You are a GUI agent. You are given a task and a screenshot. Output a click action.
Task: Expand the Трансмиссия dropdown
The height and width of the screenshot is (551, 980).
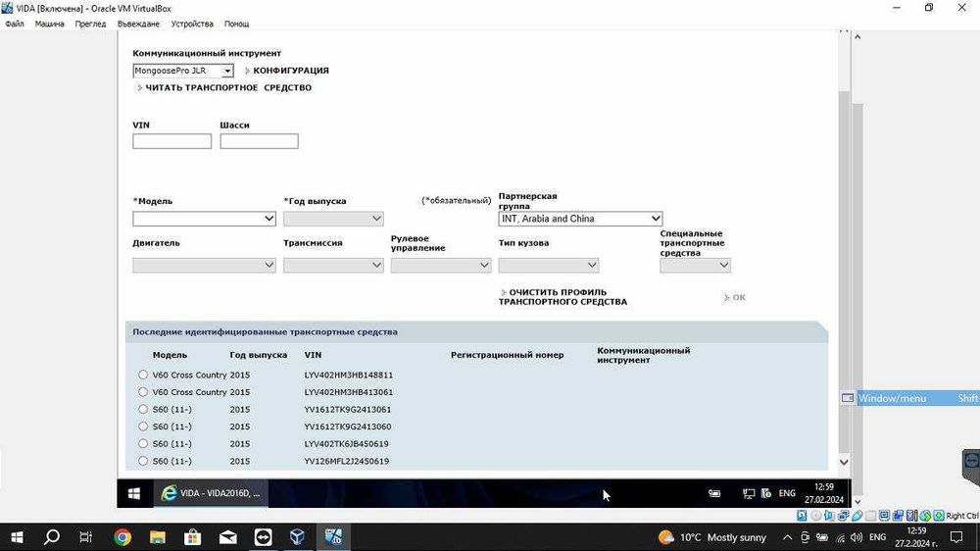click(x=333, y=265)
